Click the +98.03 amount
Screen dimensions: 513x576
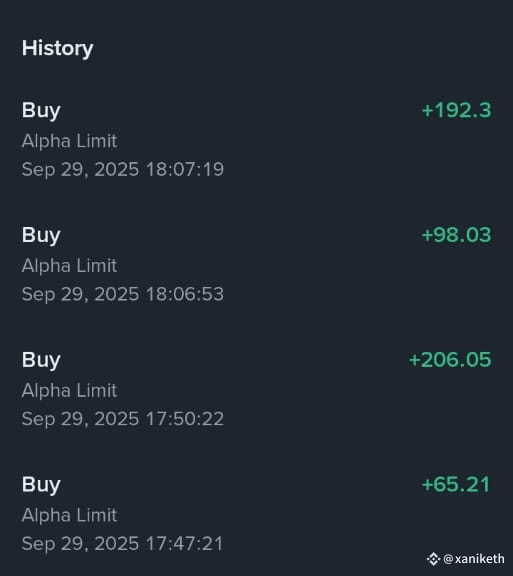(456, 235)
